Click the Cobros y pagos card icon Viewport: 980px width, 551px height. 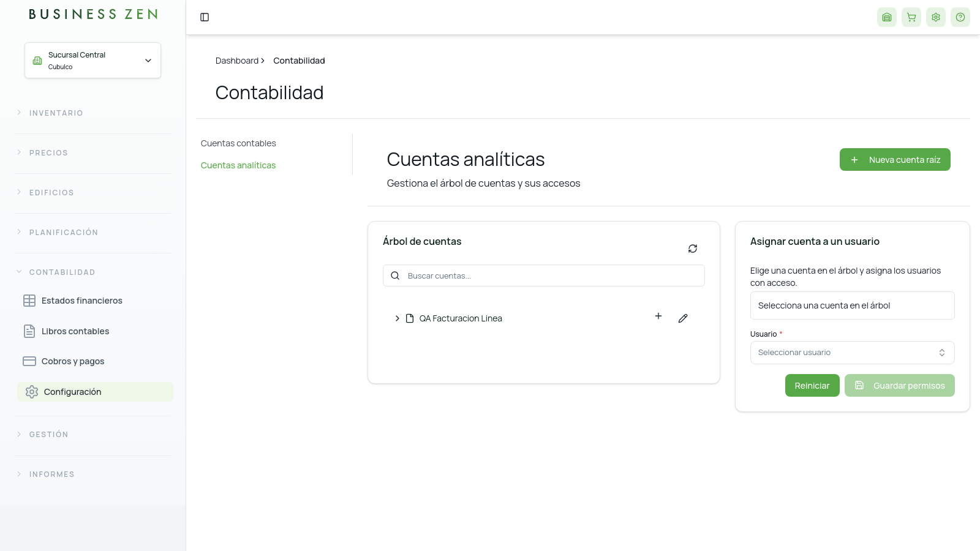coord(29,361)
